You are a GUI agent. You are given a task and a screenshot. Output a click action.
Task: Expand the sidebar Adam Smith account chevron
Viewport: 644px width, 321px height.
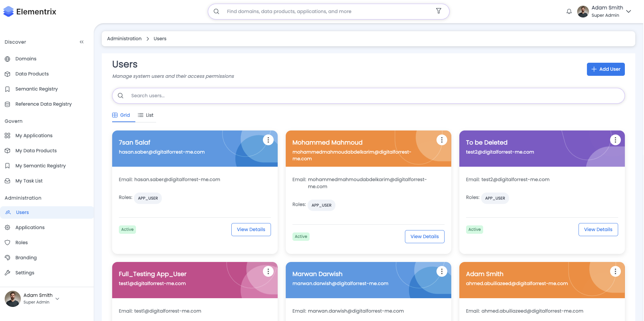(x=57, y=299)
